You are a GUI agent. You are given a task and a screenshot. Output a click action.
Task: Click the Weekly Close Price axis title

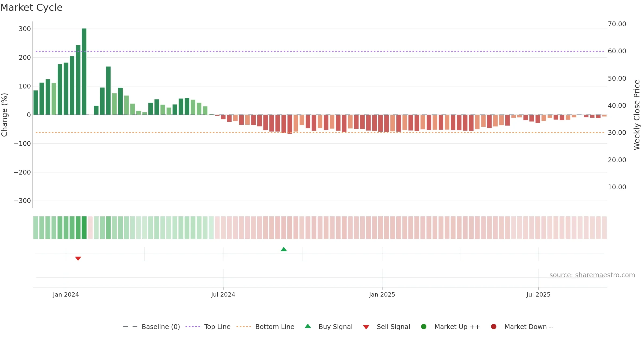pos(637,115)
